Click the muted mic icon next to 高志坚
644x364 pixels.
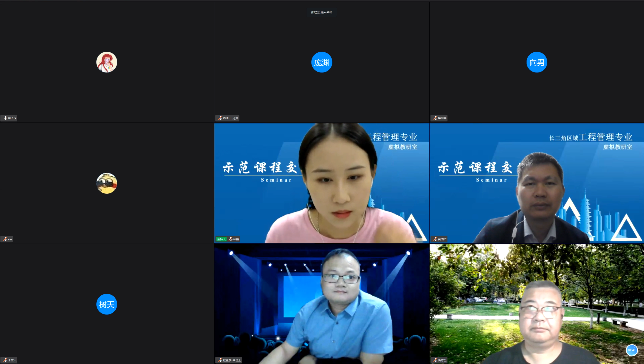click(x=435, y=360)
